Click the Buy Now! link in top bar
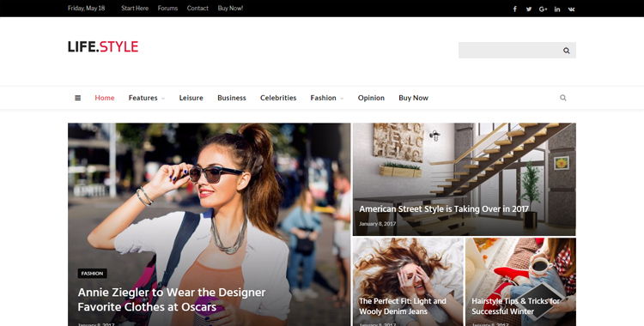 click(230, 9)
